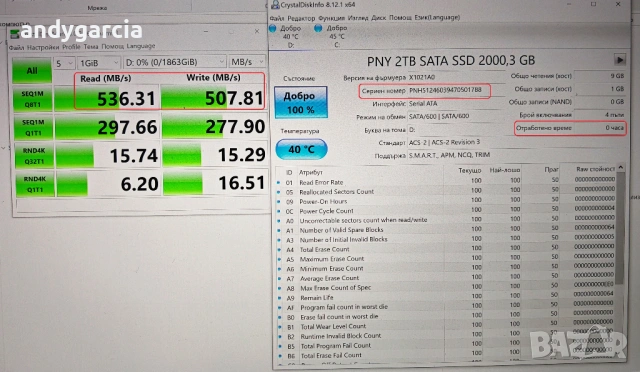Select Max Erase Count of Spec row
640x372 pixels.
point(446,288)
